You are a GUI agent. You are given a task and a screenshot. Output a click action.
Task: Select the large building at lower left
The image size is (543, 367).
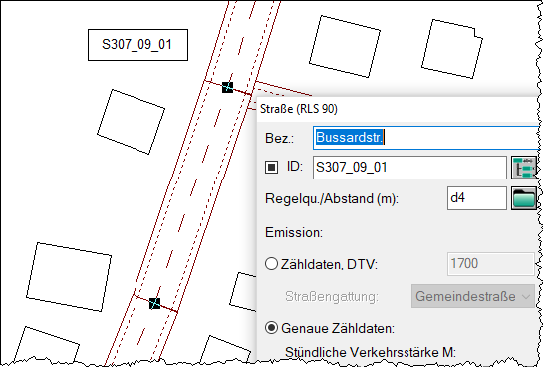(69, 277)
